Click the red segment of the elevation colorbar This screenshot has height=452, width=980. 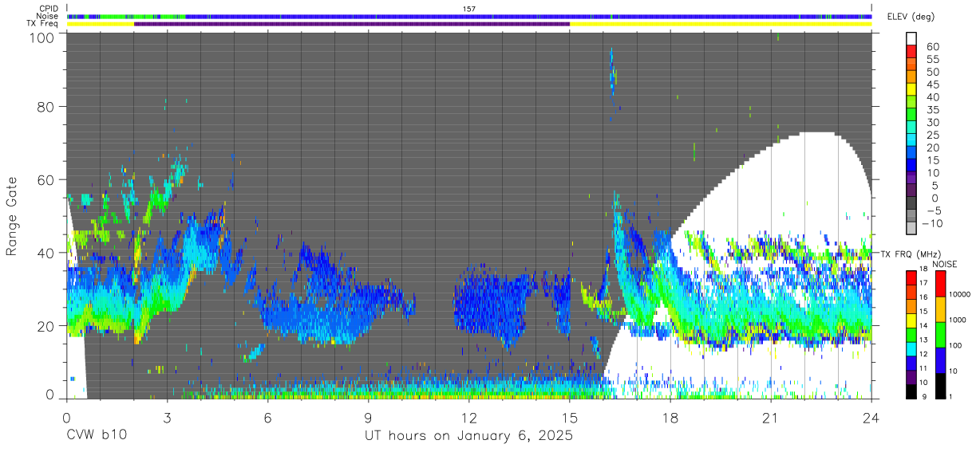(x=913, y=52)
